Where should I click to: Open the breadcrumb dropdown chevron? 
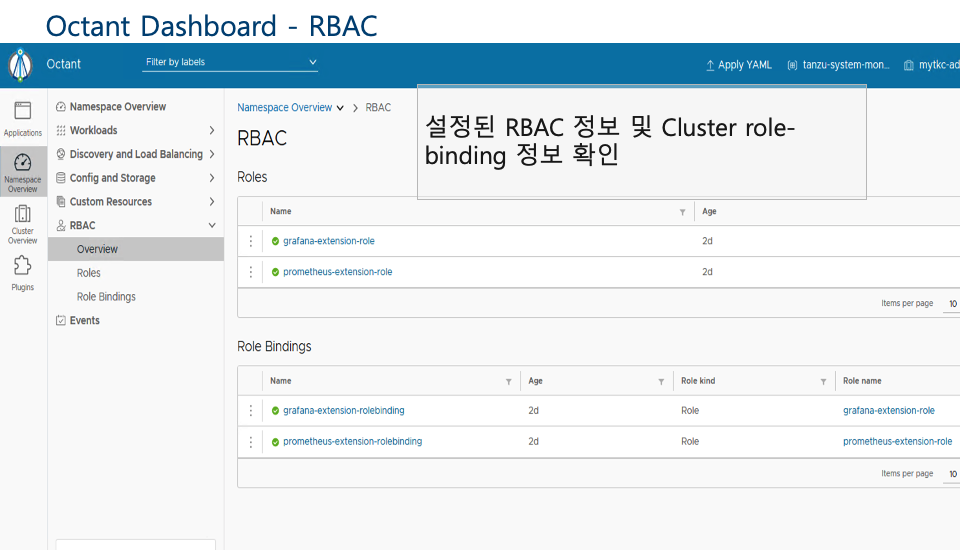coord(340,108)
